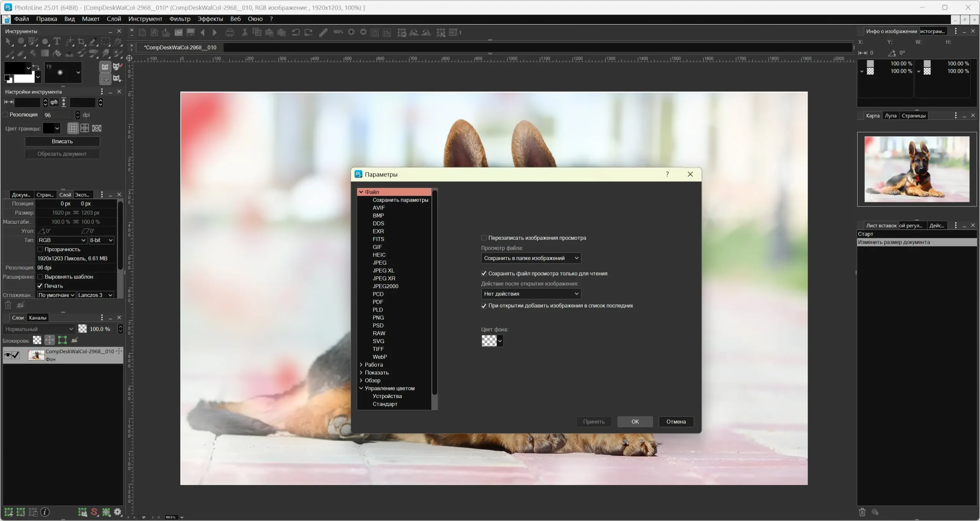The image size is (980, 521).
Task: Click the Undo arrow icon
Action: pos(296,33)
